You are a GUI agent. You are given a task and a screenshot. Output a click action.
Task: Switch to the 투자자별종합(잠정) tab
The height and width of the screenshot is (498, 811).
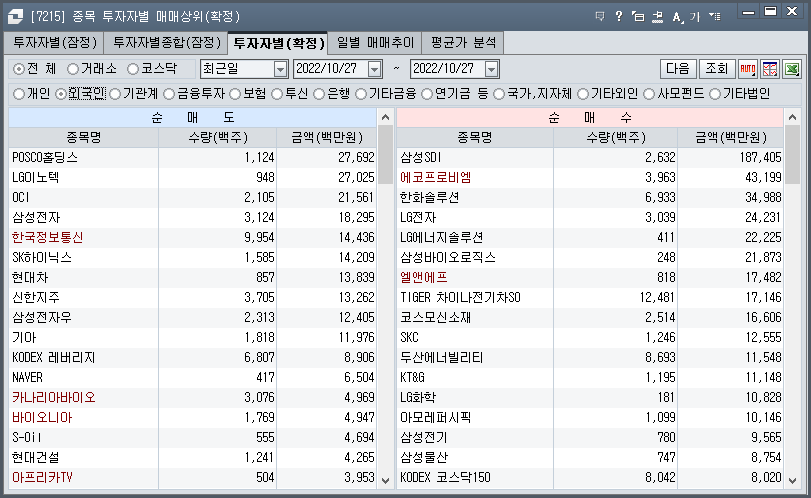166,42
